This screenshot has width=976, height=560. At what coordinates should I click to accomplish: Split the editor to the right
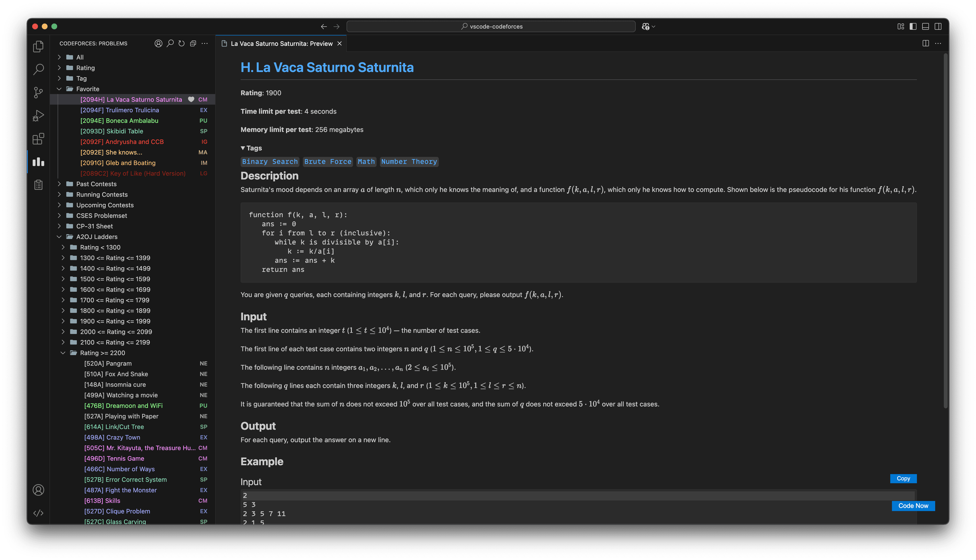tap(926, 43)
